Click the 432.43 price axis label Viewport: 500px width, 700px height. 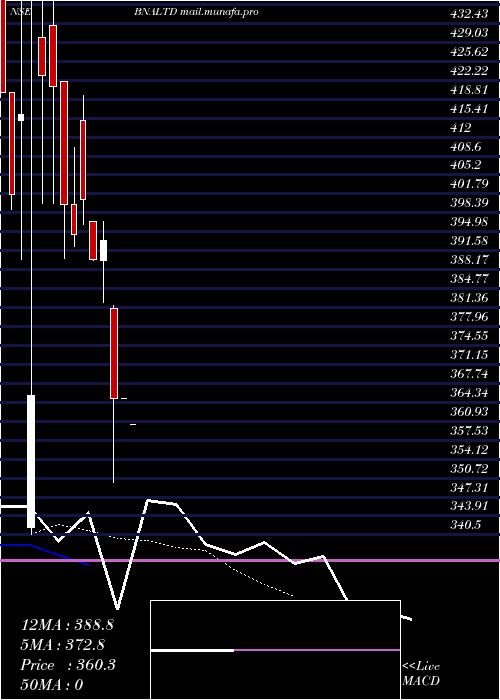pyautogui.click(x=469, y=14)
